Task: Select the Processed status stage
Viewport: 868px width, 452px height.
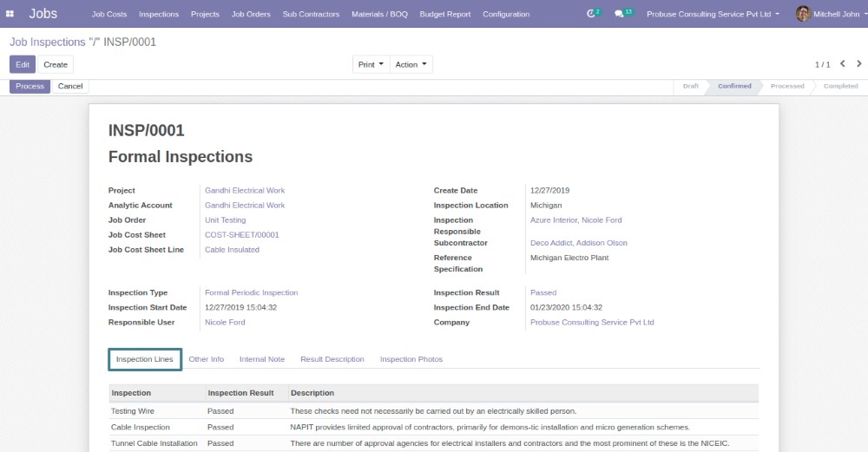Action: pyautogui.click(x=787, y=87)
